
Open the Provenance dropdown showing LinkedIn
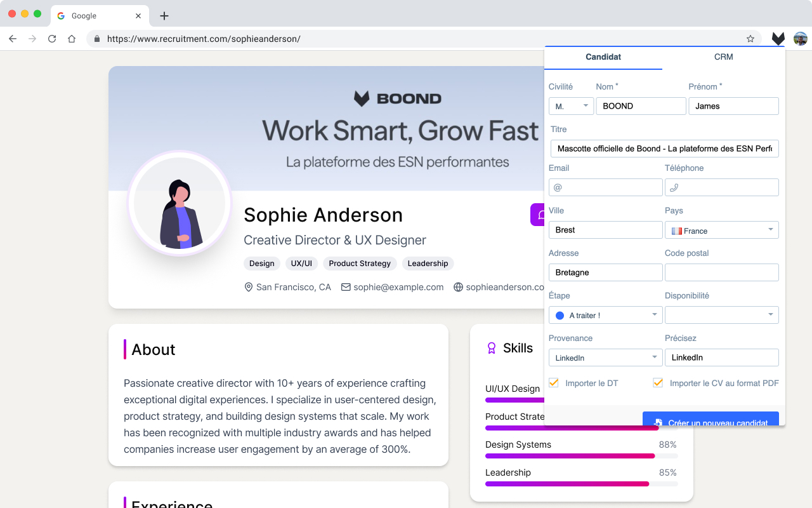tap(605, 358)
